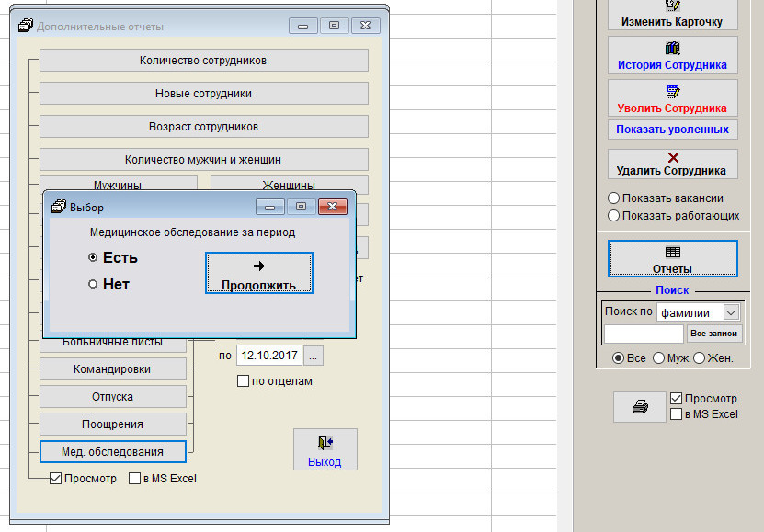The image size is (764, 532).
Task: Click Дополнительные отчеты window title icon
Action: point(26,26)
